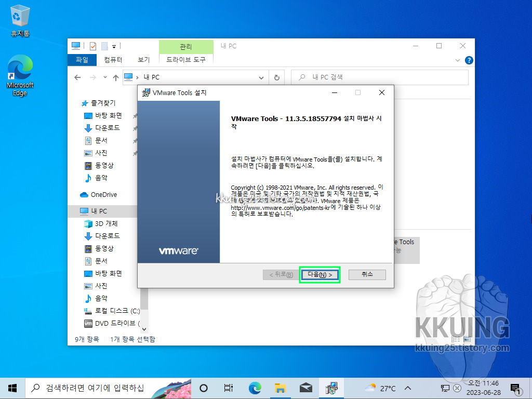The width and height of the screenshot is (532, 399).
Task: Click the VMware Tools installer taskbar icon
Action: click(331, 388)
